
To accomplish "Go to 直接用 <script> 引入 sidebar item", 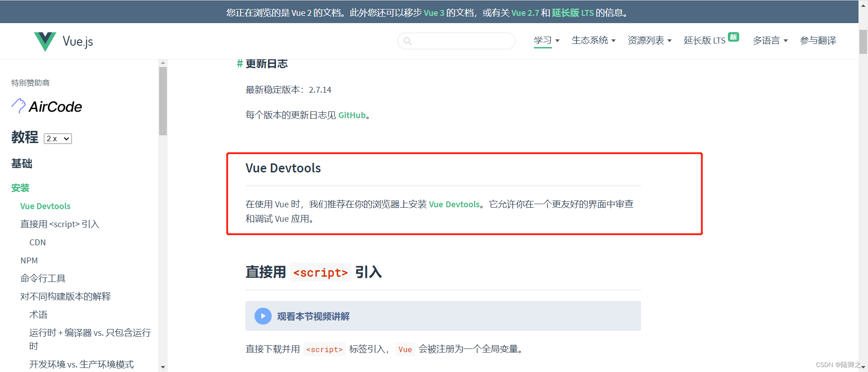I will pos(60,224).
